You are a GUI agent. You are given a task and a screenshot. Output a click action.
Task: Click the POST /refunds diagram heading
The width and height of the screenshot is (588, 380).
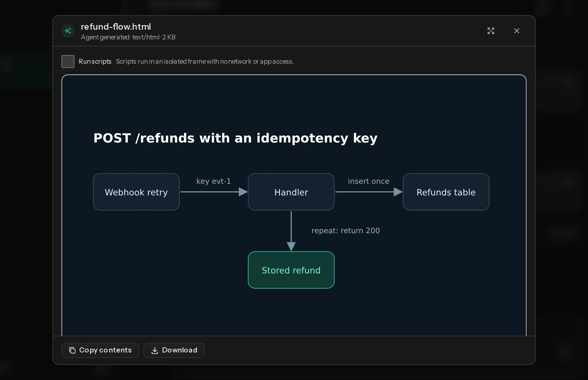tap(235, 138)
